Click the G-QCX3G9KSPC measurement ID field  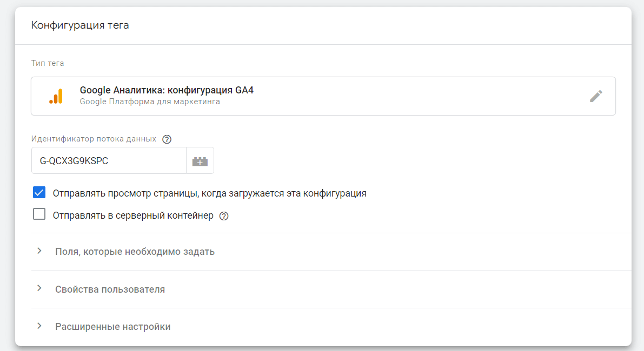(x=109, y=161)
